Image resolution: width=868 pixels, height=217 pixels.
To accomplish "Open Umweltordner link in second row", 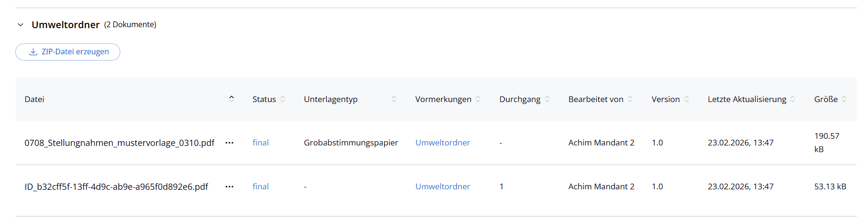I will point(443,186).
